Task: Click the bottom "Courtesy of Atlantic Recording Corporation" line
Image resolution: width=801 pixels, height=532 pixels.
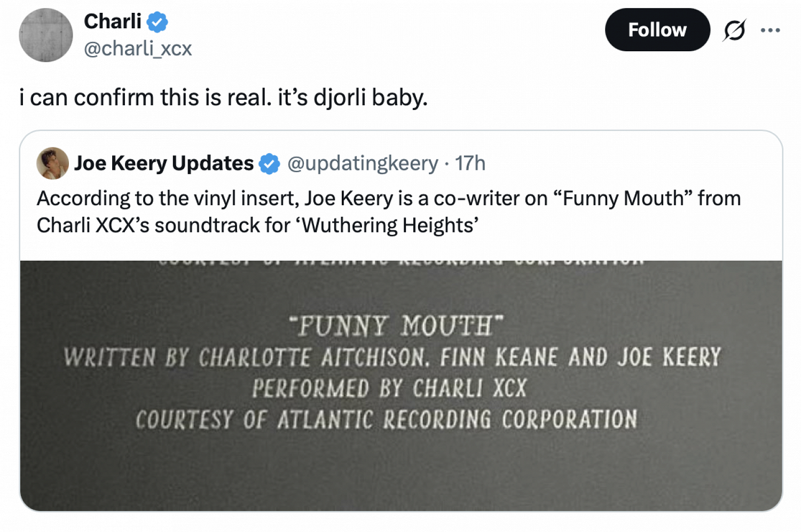Action: pos(386,420)
